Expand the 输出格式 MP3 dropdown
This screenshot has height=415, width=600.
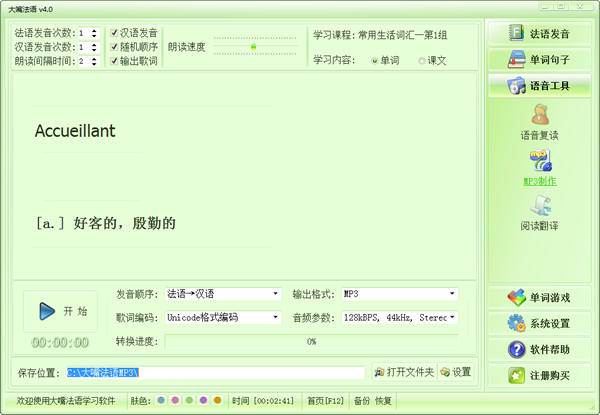coord(452,294)
